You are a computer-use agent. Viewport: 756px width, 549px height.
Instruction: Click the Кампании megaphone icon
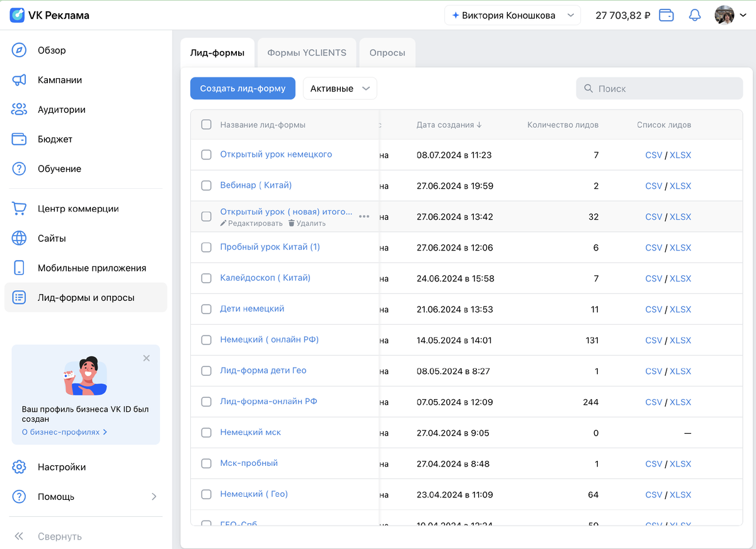[19, 80]
